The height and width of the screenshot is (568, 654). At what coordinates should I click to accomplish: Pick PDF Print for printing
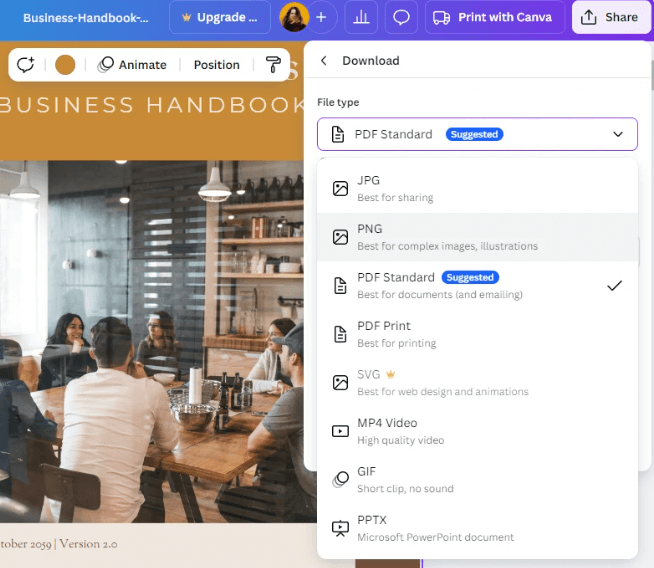[x=477, y=334]
